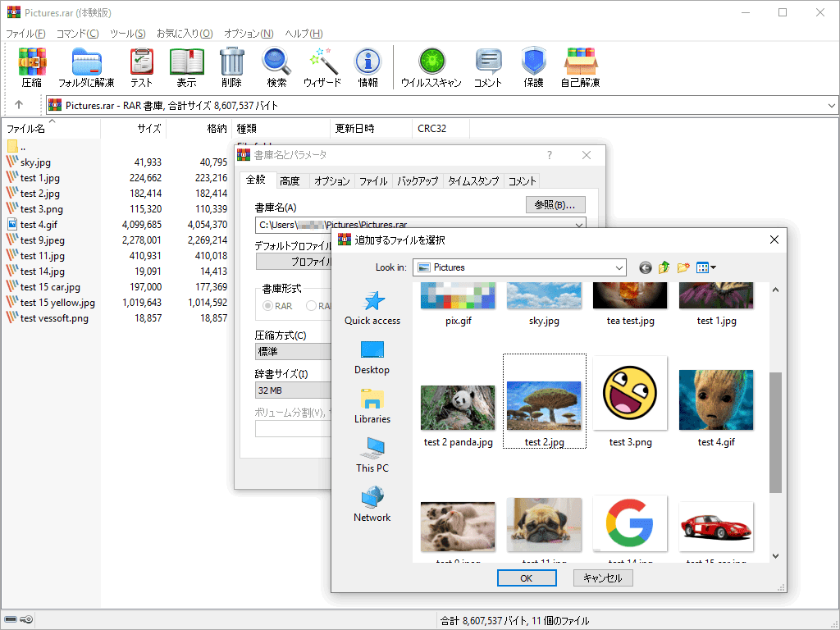Click the 自己解凍 SFX icon
The height and width of the screenshot is (630, 840).
pos(580,67)
